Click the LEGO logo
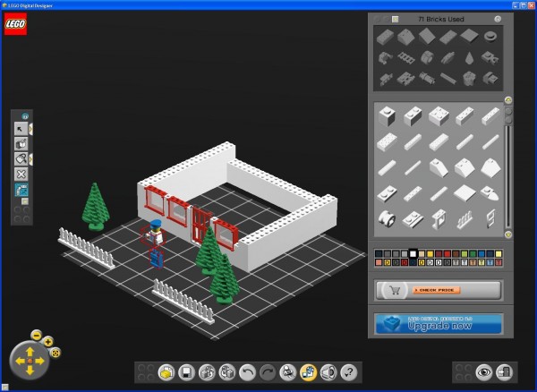 point(15,24)
